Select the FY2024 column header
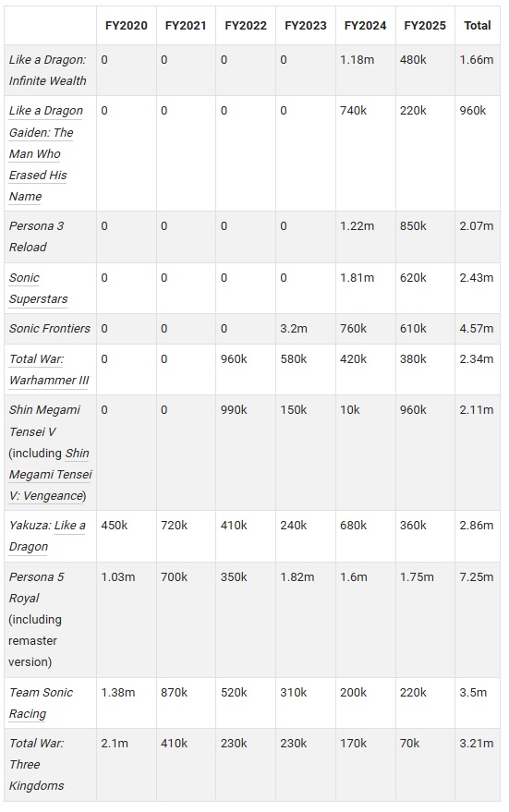Screen dimensions: 509x812 pos(365,25)
